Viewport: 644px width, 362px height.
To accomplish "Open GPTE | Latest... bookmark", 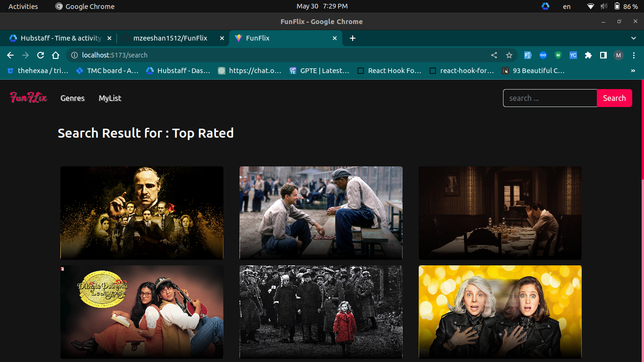I will pyautogui.click(x=320, y=71).
